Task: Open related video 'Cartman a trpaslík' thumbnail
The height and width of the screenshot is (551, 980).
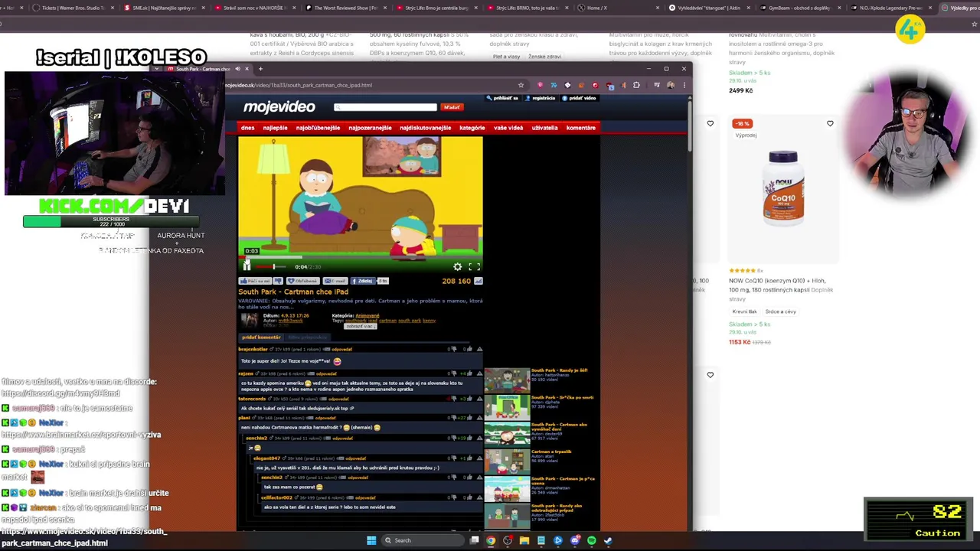Action: point(507,461)
